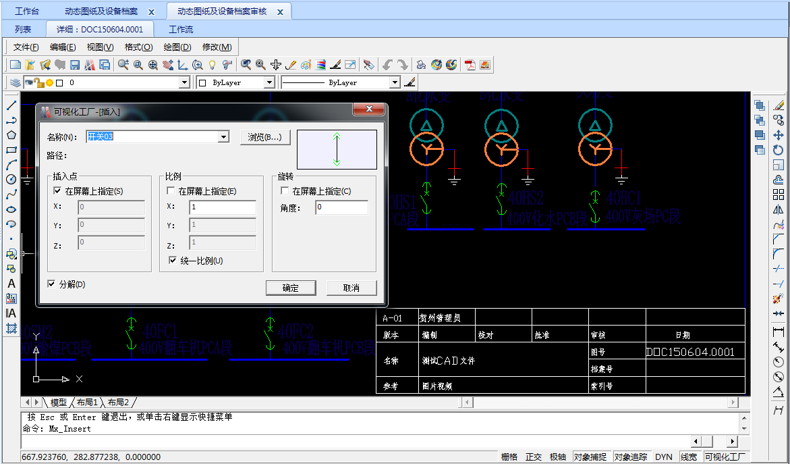
Task: Pick the Text (A) tool
Action: pyautogui.click(x=11, y=284)
